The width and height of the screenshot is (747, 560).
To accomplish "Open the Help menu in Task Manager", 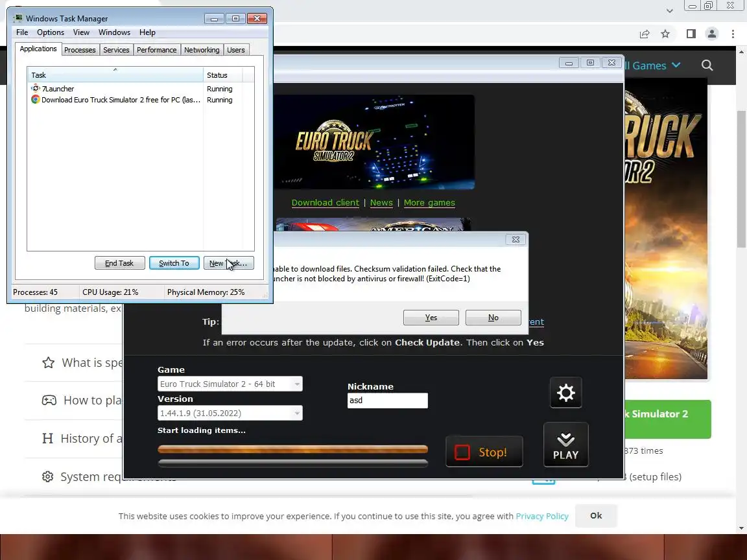I will coord(147,32).
